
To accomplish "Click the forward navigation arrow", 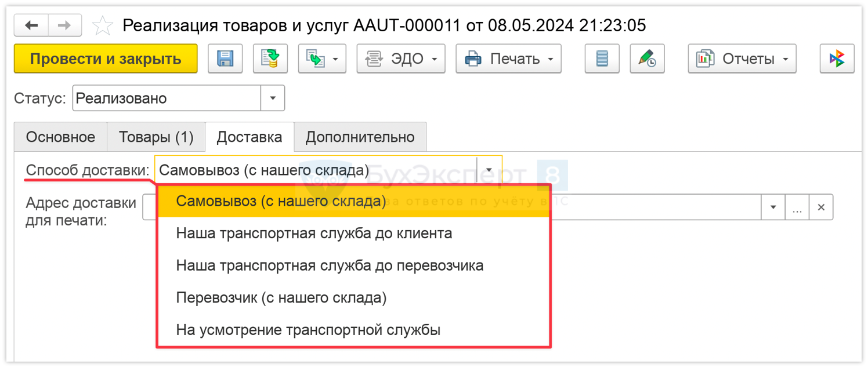I will point(64,25).
